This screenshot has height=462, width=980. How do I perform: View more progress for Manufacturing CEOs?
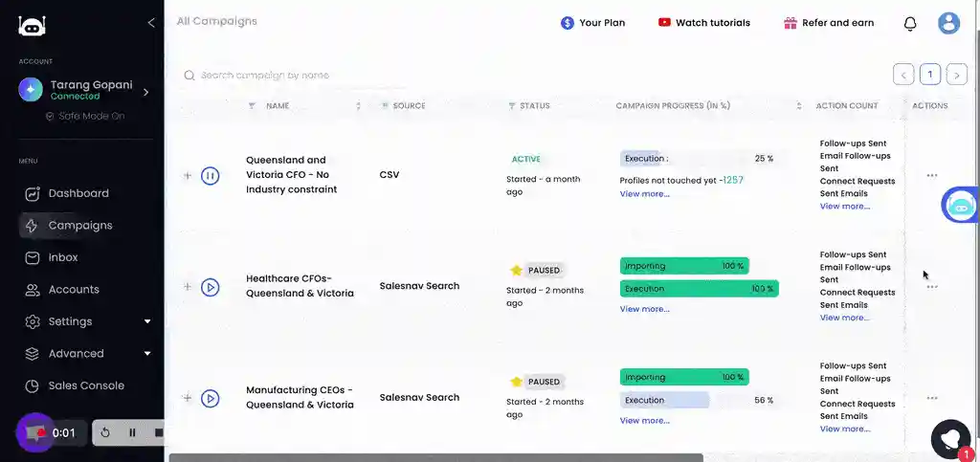click(x=644, y=421)
